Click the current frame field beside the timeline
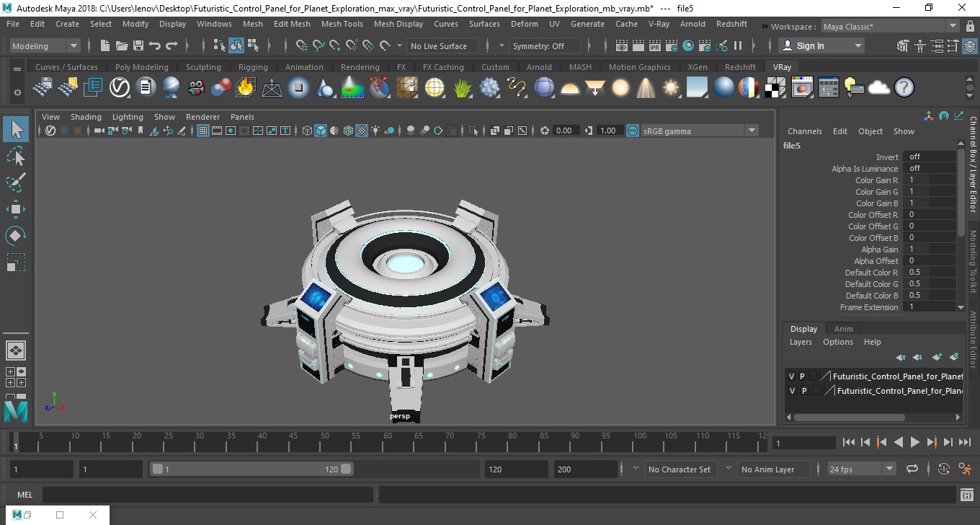980x525 pixels. pos(803,443)
